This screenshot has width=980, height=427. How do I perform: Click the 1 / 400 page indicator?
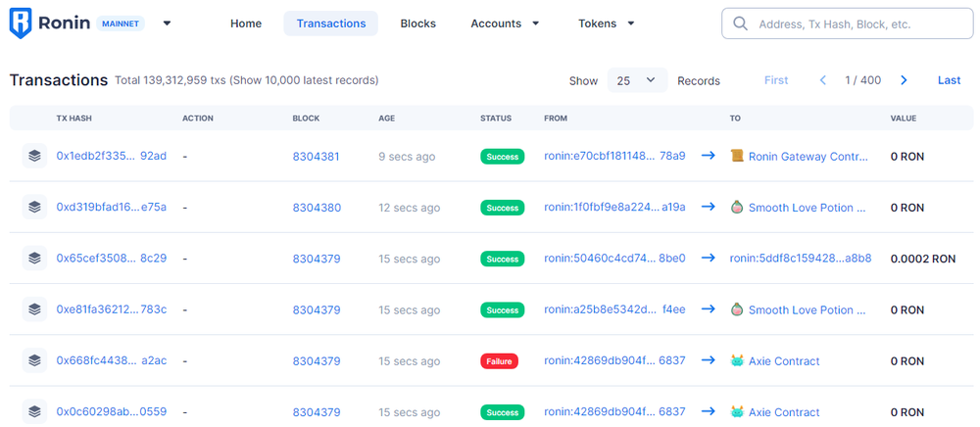[863, 80]
